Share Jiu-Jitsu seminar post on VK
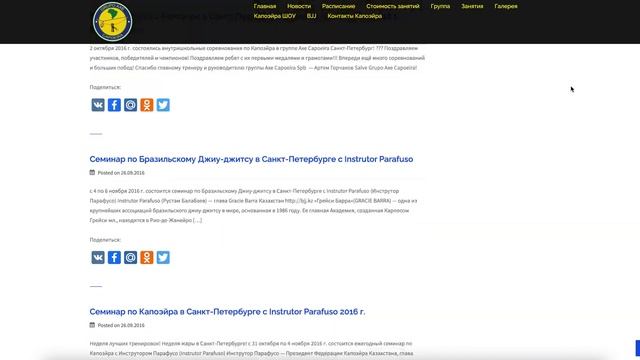Screen dimensions: 640x360 [98, 258]
